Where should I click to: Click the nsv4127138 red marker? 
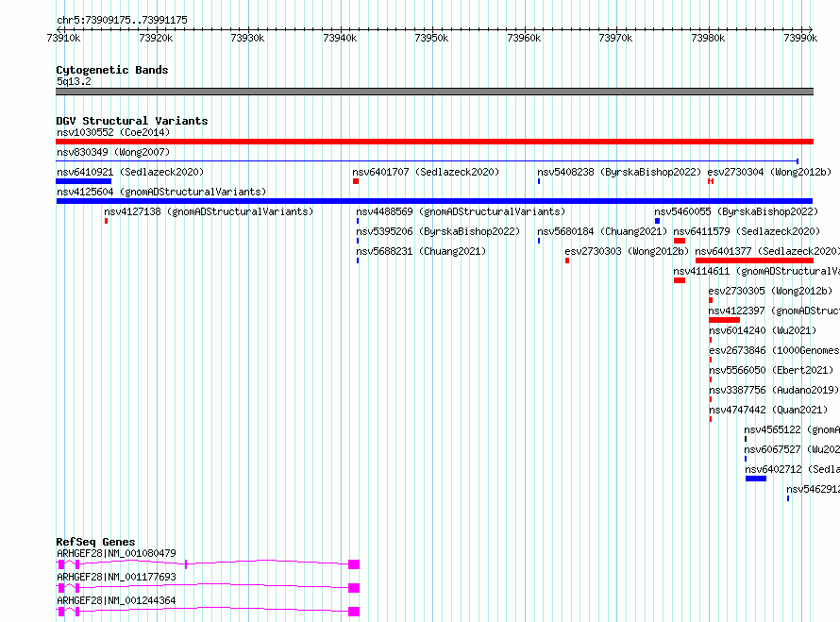[106, 221]
